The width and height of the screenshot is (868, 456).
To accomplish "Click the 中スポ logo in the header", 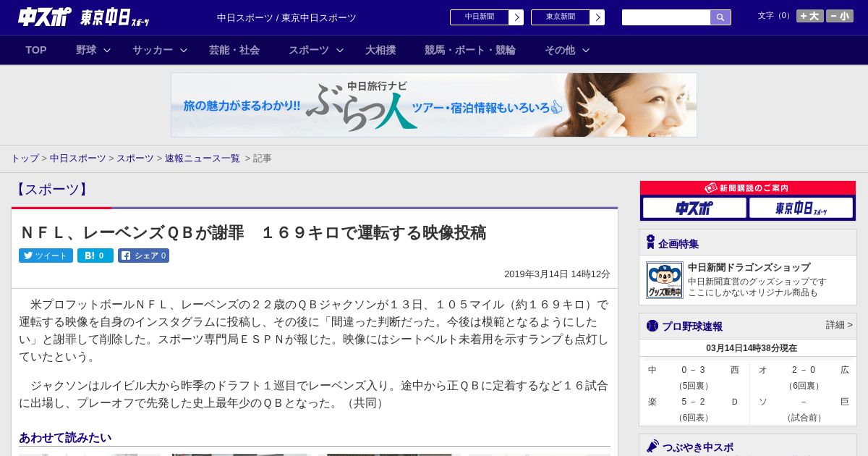I will pos(45,17).
